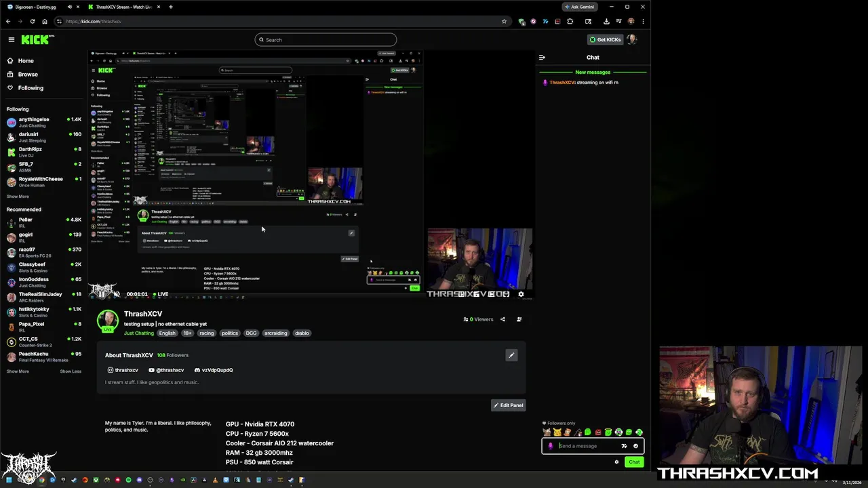This screenshot has width=868, height=488.
Task: Expand Recommended list with Show More
Action: (x=18, y=371)
